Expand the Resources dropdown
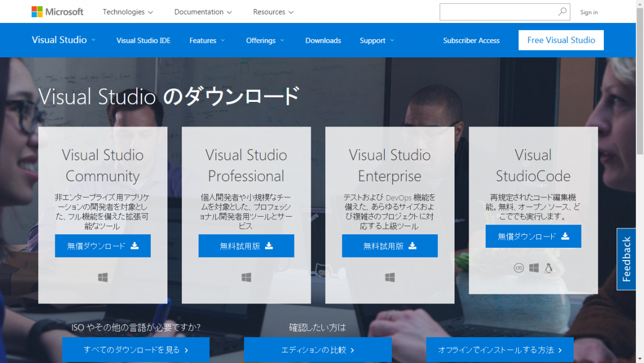 273,12
